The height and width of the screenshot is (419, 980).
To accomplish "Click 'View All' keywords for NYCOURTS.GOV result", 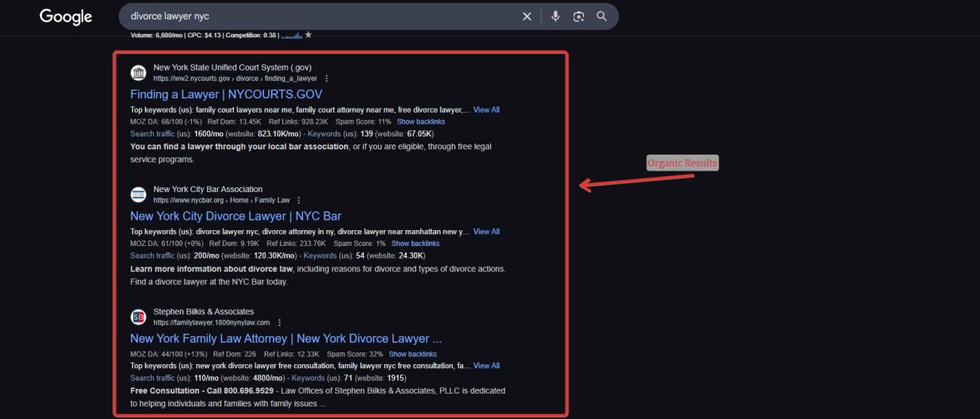I will point(486,110).
